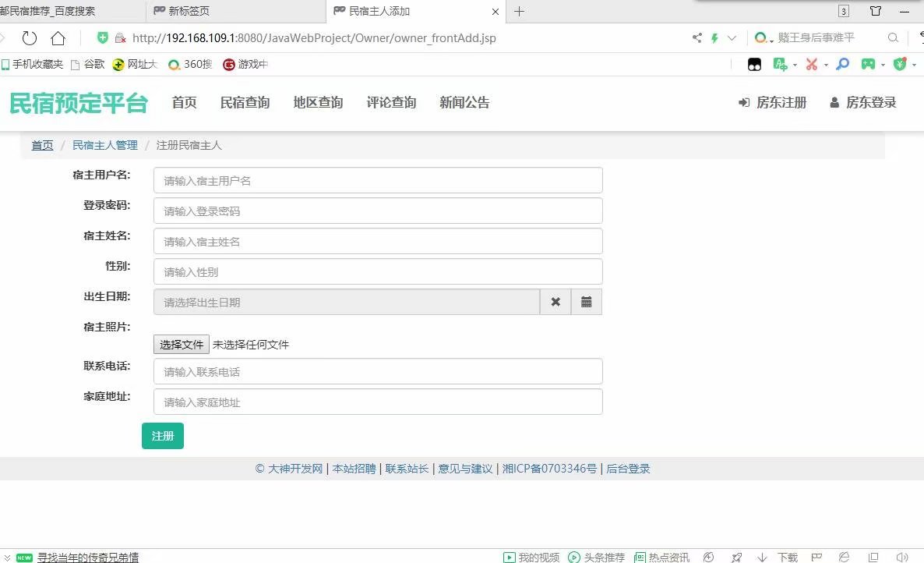Click the scissors screenshot tool icon
This screenshot has height=563, width=924.
(812, 64)
